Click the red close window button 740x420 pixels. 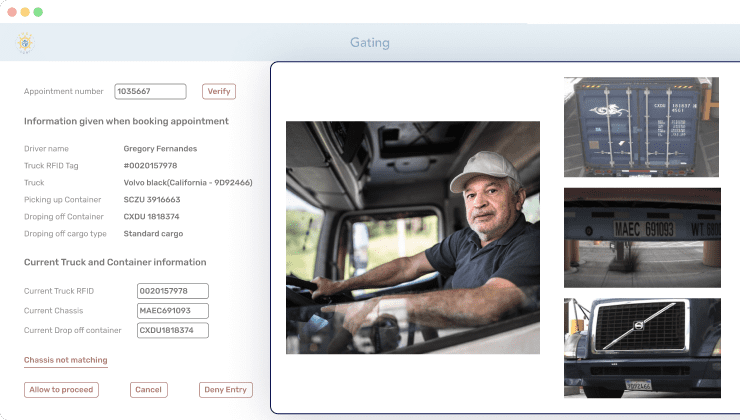pos(11,11)
